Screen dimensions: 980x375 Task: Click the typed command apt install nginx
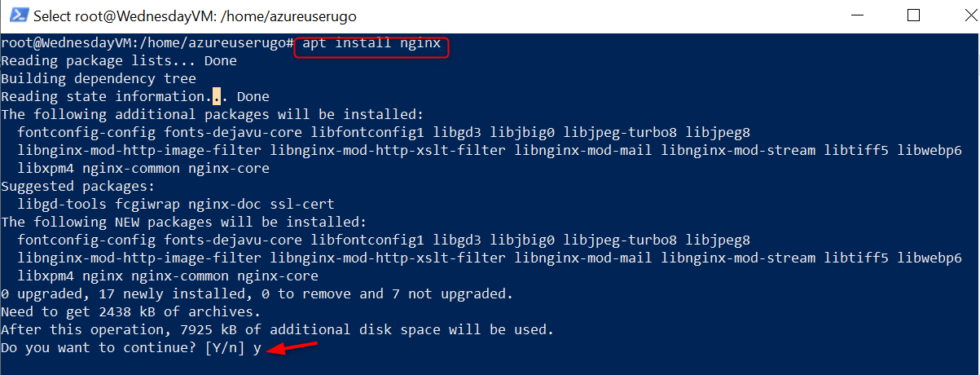tap(371, 43)
